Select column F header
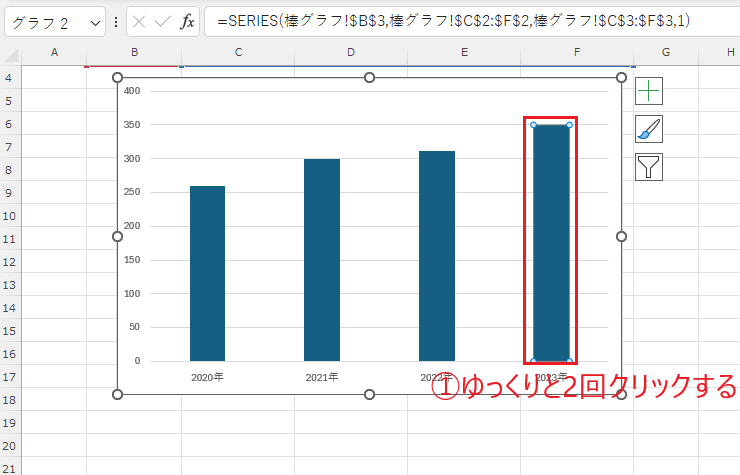 [x=577, y=52]
